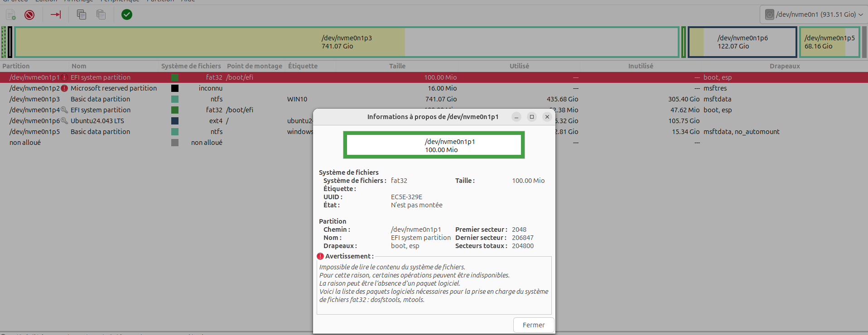Click the new partition toolbar icon
Image resolution: width=868 pixels, height=335 pixels.
coord(11,15)
